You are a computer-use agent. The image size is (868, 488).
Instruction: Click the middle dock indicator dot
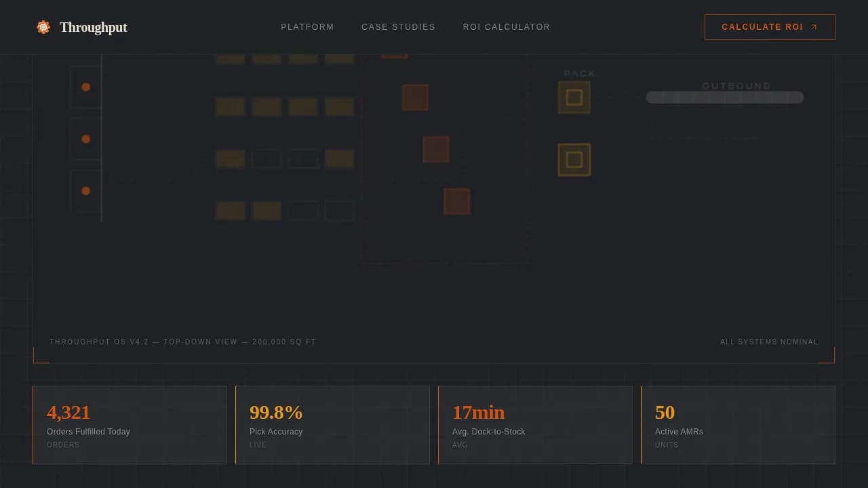(85, 139)
